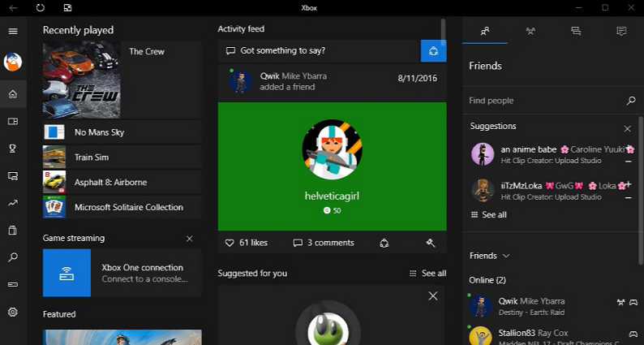Click 61 likes text on post
The image size is (644, 345).
(x=253, y=243)
